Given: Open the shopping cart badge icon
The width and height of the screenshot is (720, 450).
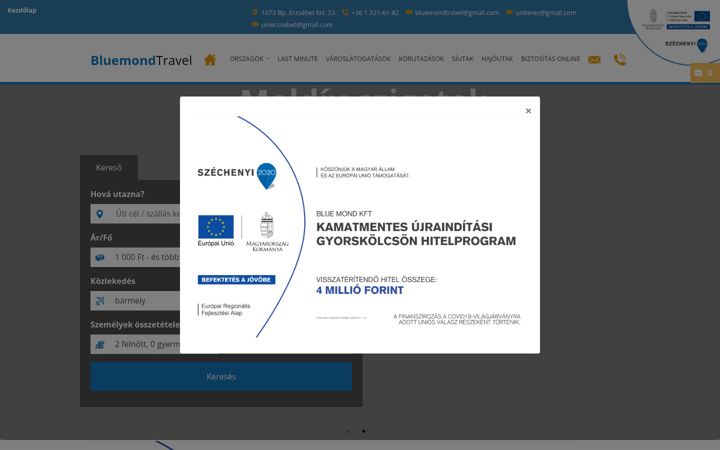Looking at the screenshot, I should point(704,73).
